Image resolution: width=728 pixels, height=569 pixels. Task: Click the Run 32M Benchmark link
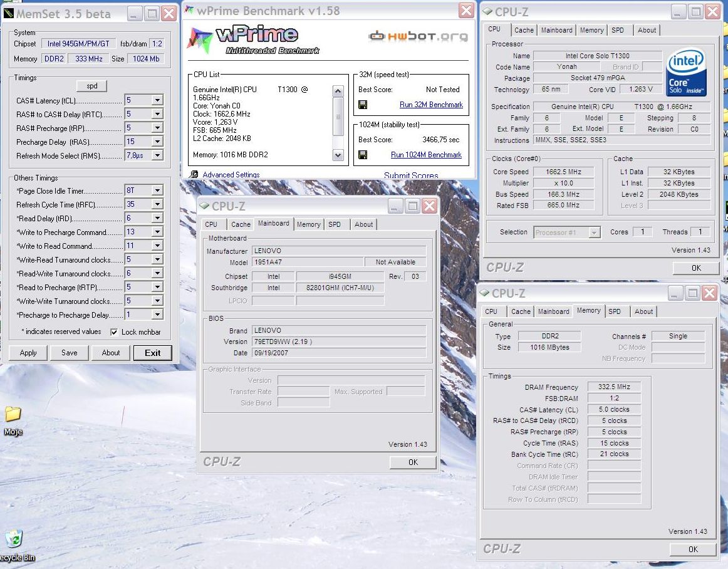tap(431, 105)
